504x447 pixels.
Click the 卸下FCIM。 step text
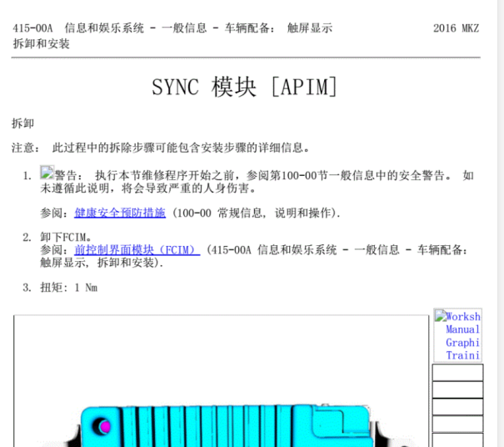click(66, 238)
